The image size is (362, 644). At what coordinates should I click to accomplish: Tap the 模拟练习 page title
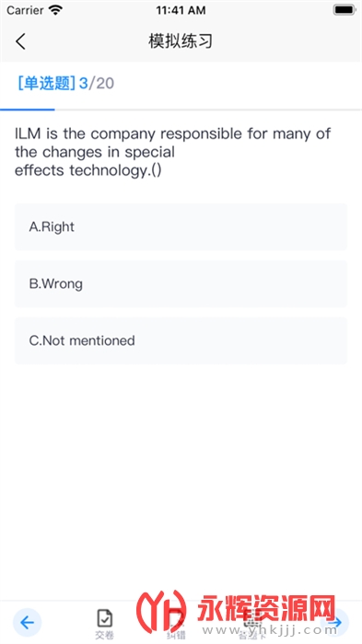click(181, 41)
